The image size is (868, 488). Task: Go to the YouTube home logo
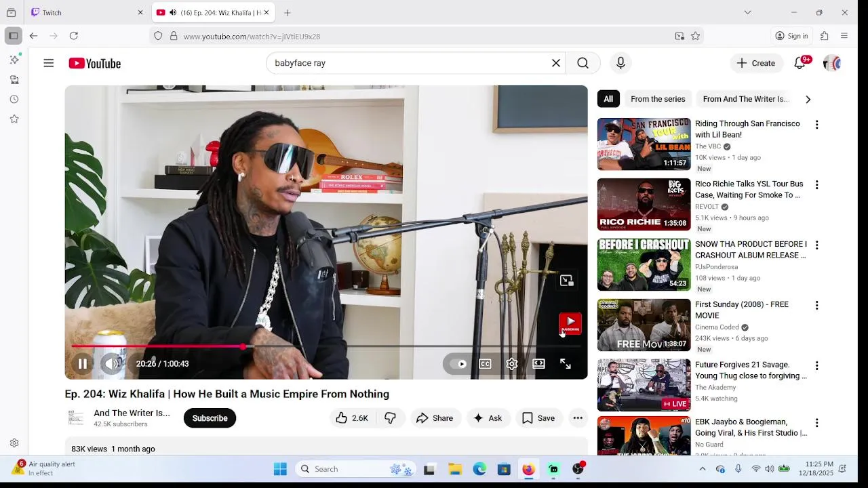point(94,63)
